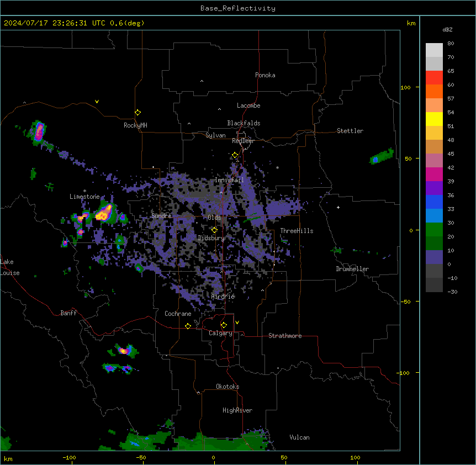Click the right axis 100 km tick label

click(x=405, y=87)
